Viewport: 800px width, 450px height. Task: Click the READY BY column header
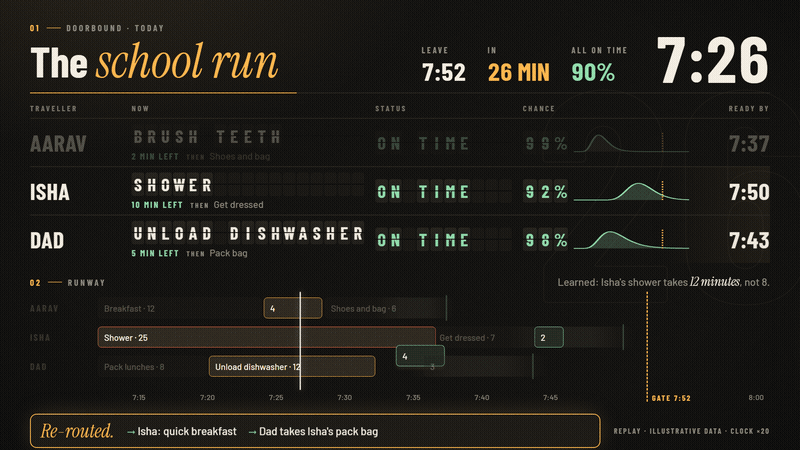[x=748, y=109]
